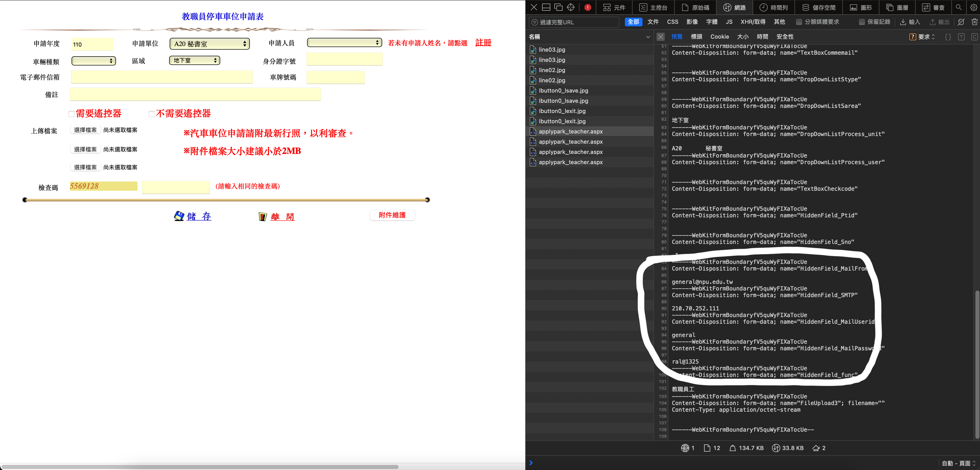Clear network items with the trash icon

(974, 22)
